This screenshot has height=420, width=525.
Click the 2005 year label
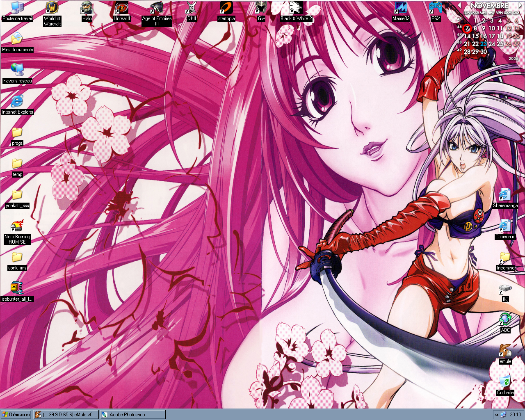click(514, 59)
